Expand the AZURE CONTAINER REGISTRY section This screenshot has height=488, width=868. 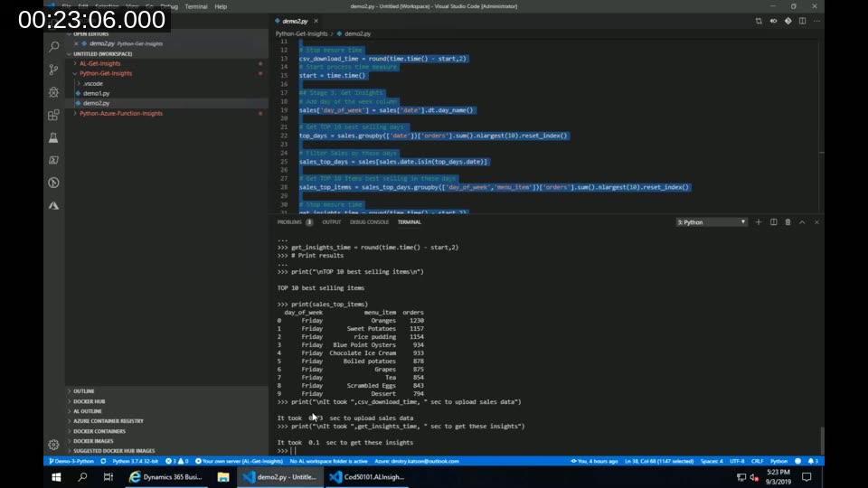click(x=108, y=421)
